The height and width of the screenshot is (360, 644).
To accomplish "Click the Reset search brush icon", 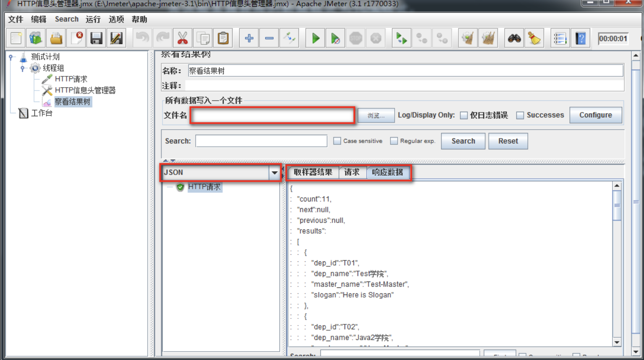I will click(x=534, y=39).
